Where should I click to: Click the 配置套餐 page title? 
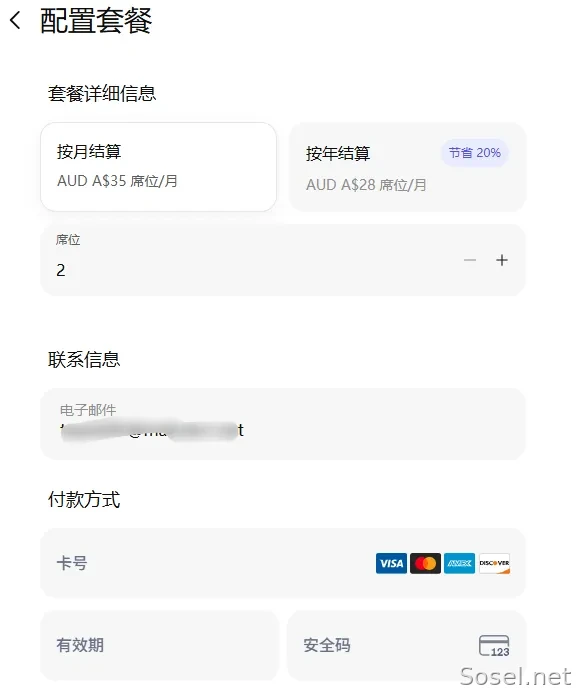pos(96,21)
